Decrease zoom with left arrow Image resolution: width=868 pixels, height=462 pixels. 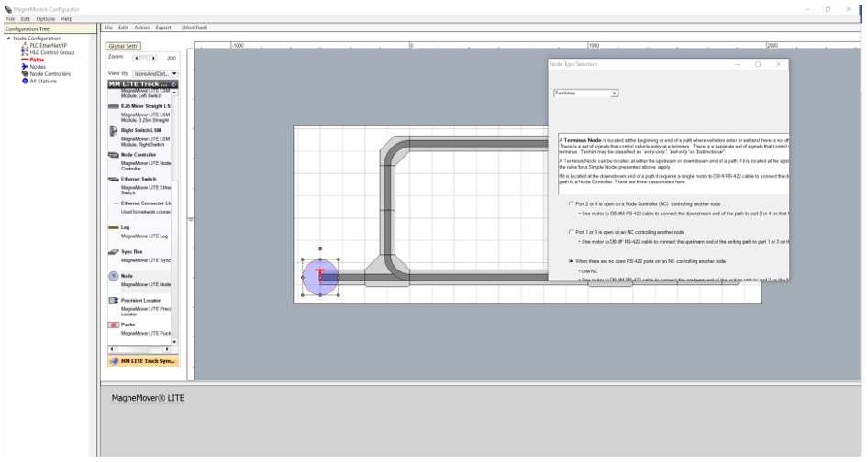click(x=136, y=58)
